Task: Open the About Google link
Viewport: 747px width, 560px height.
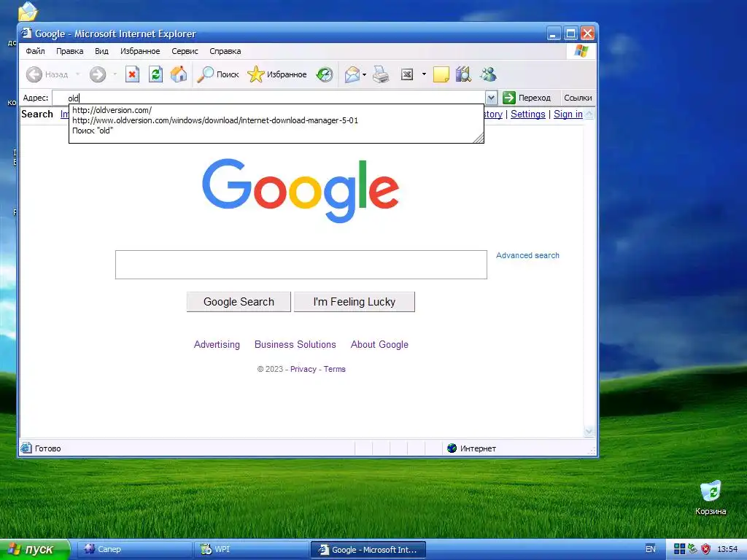Action: tap(379, 344)
